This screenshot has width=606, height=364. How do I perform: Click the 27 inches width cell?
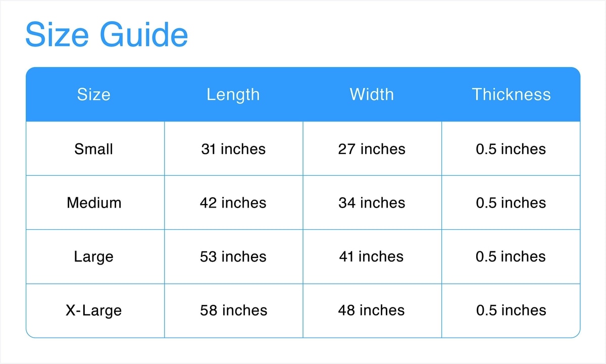pyautogui.click(x=372, y=149)
